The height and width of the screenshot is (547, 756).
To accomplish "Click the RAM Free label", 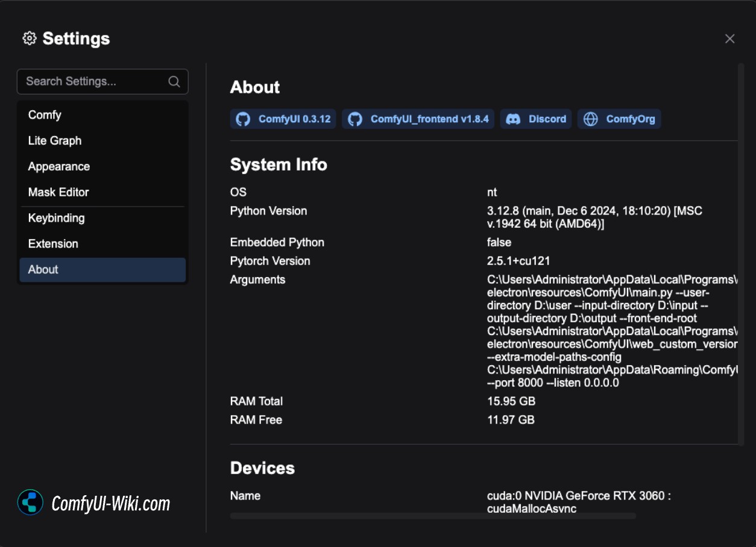I will pyautogui.click(x=256, y=420).
